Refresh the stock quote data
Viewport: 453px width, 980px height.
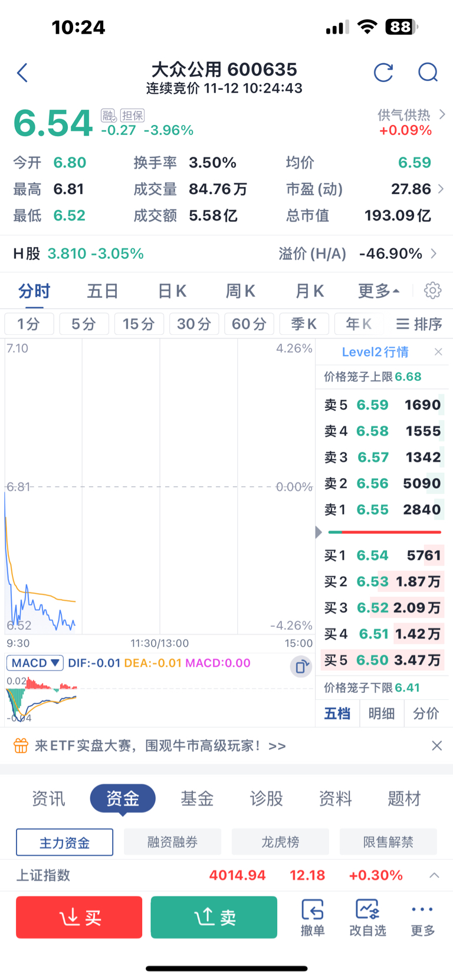383,73
